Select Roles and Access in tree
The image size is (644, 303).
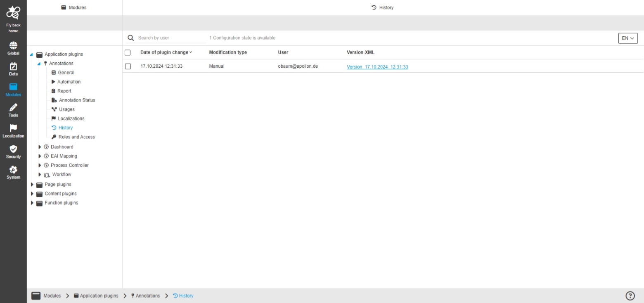pos(76,137)
